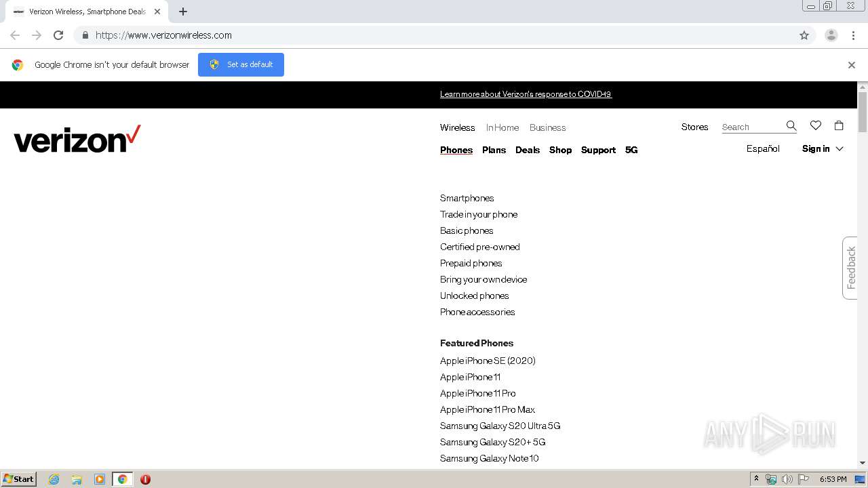Open the Deals menu
868x488 pixels.
point(528,150)
